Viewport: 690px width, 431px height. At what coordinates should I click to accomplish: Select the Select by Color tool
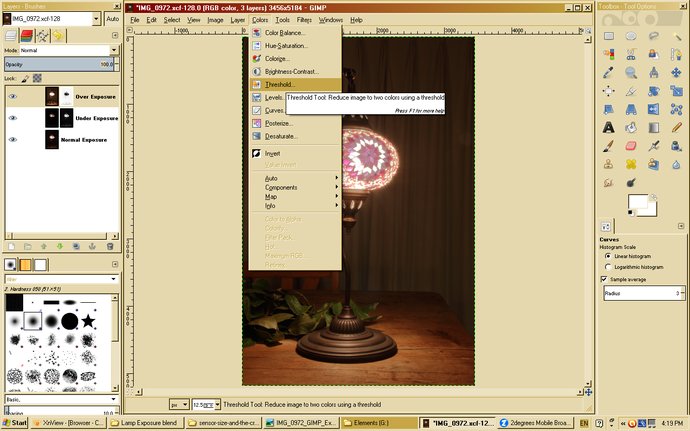(609, 54)
